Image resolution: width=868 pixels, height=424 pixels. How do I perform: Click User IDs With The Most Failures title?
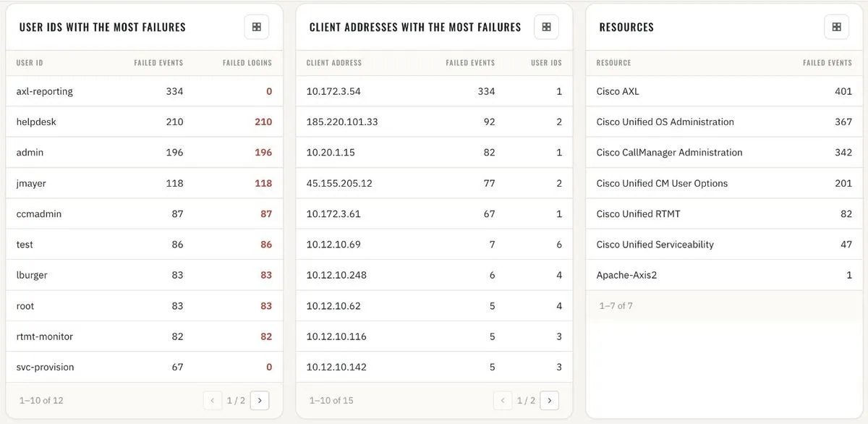click(102, 27)
